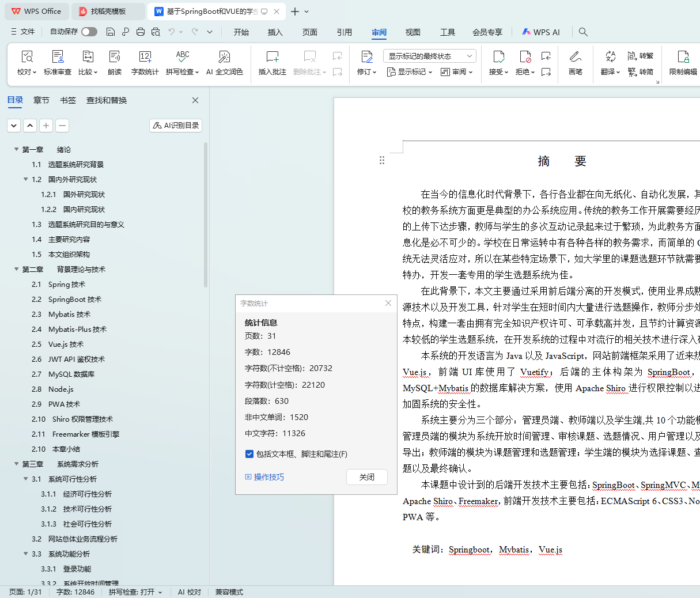Open the 显示标记的最终状态 dropdown
The width and height of the screenshot is (700, 598).
[429, 56]
